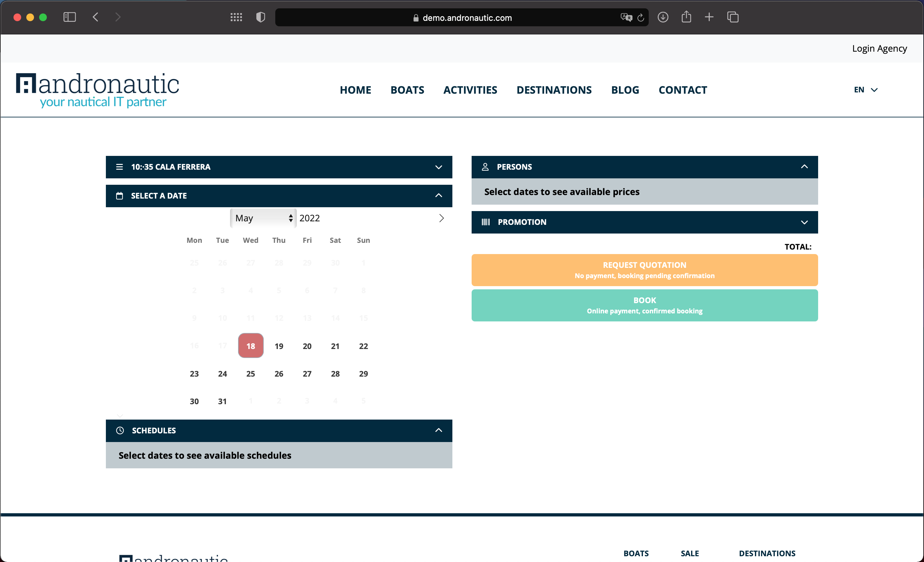This screenshot has height=562, width=924.
Task: Expand the Promotion section
Action: 644,222
